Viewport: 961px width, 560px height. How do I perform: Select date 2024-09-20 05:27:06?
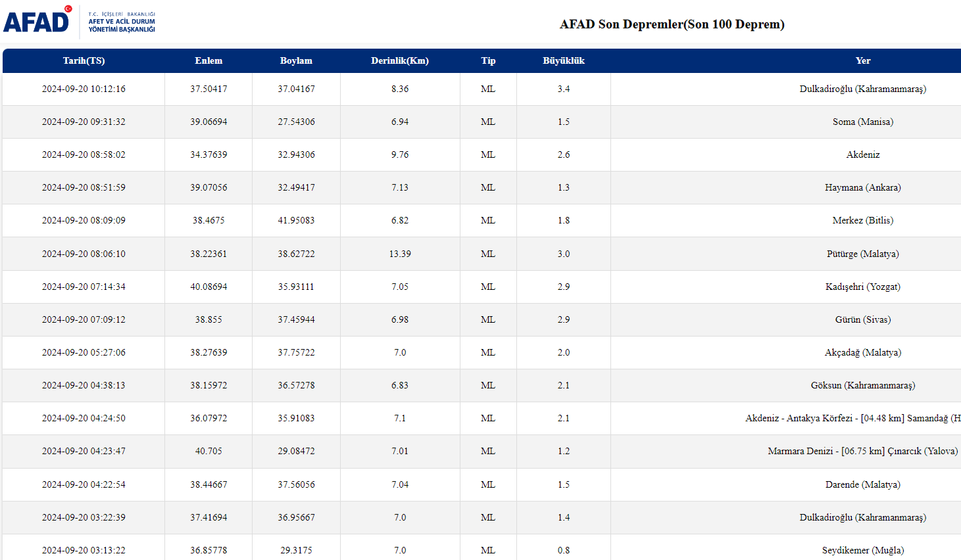84,352
